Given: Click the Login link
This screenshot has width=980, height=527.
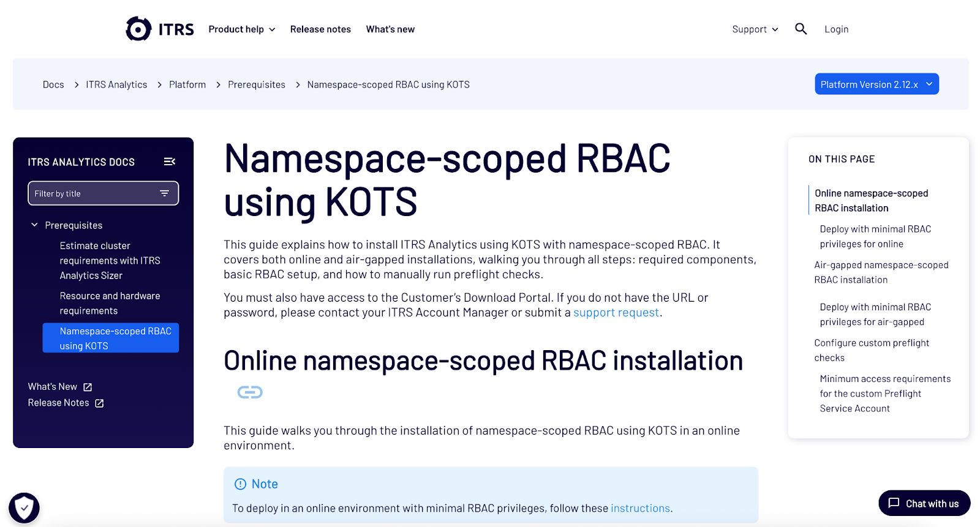Looking at the screenshot, I should [x=836, y=29].
